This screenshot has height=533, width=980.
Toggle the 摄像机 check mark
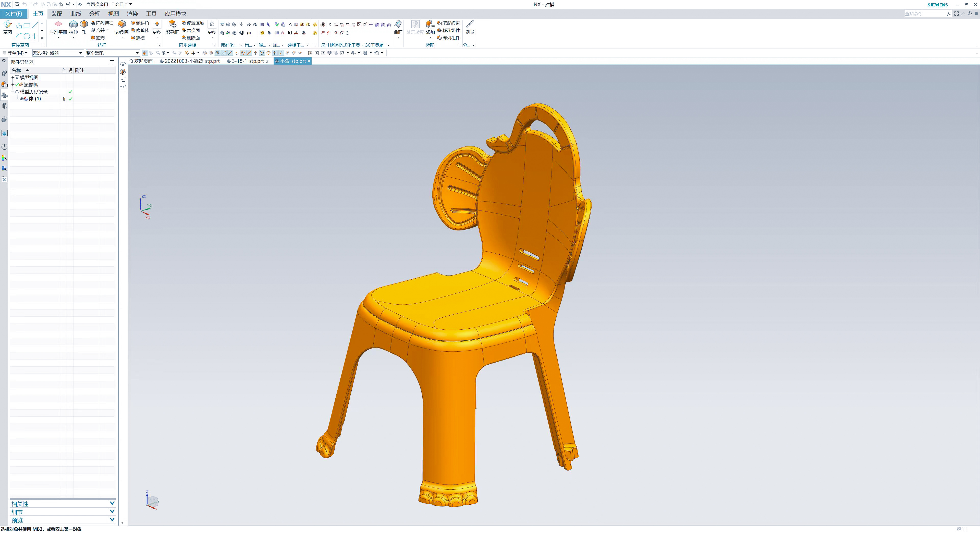[x=17, y=84]
